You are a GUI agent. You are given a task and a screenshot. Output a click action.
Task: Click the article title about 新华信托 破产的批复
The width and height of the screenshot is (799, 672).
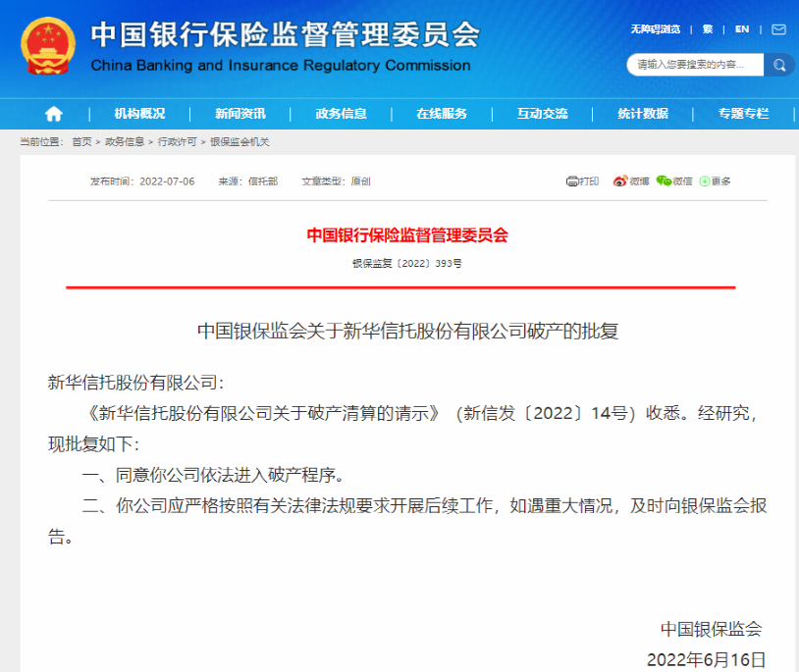click(407, 331)
